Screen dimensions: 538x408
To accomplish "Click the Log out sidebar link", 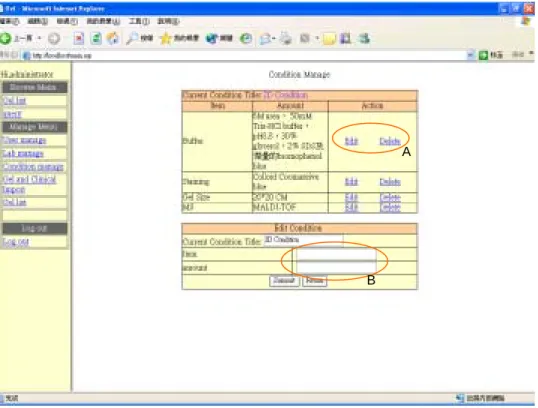I will [x=16, y=242].
